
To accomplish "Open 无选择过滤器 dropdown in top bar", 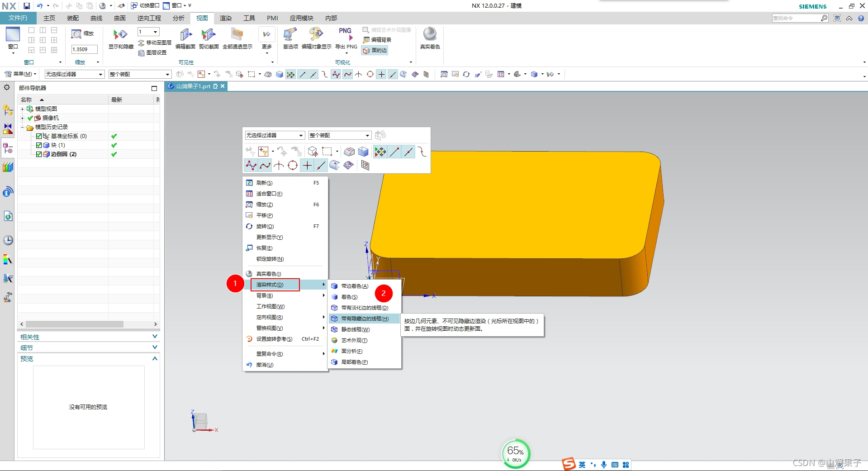I will pos(75,74).
